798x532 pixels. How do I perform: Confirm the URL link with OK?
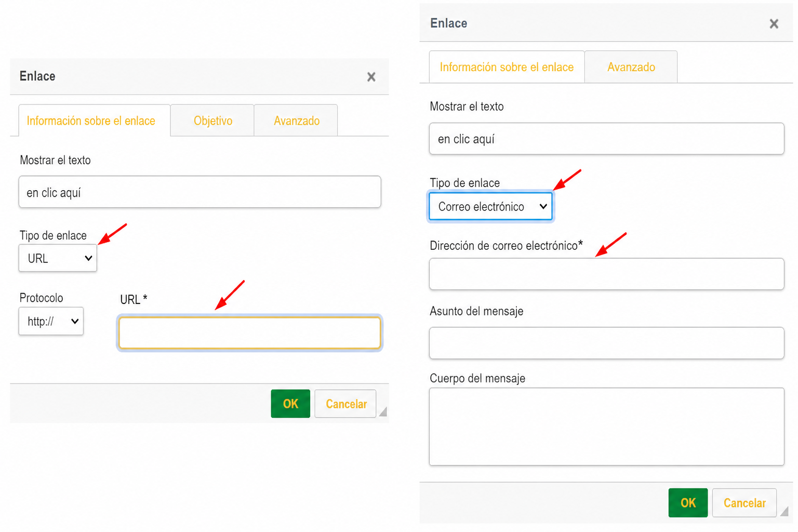coord(290,404)
